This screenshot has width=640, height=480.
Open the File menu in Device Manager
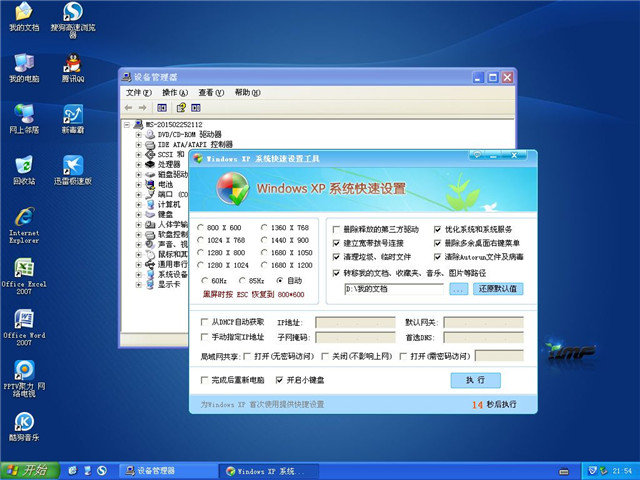139,93
